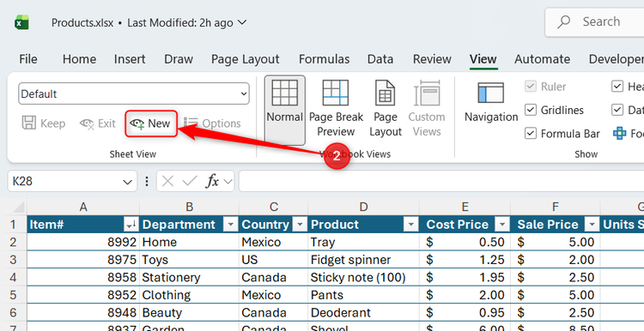
Task: Open the Country column filter dropdown
Action: point(301,225)
